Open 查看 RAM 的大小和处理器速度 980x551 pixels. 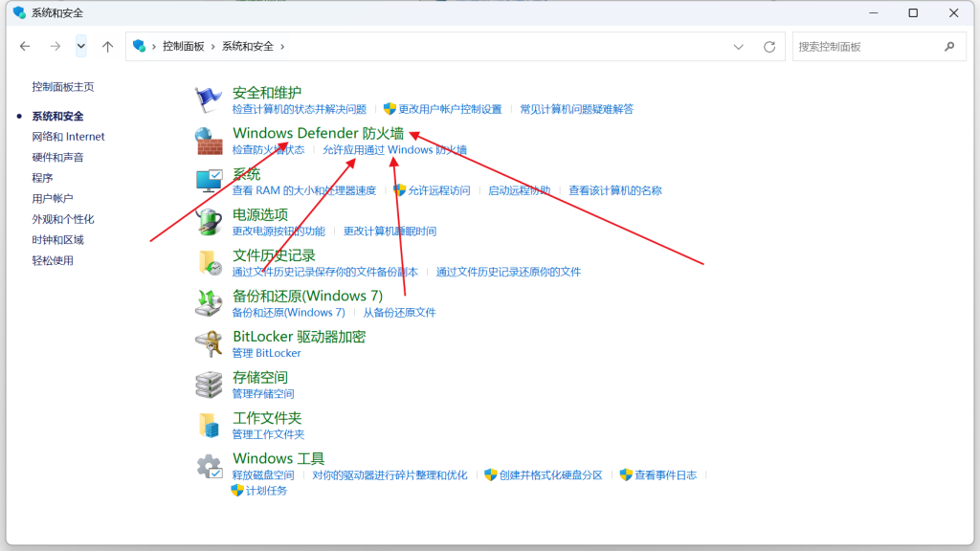(303, 190)
